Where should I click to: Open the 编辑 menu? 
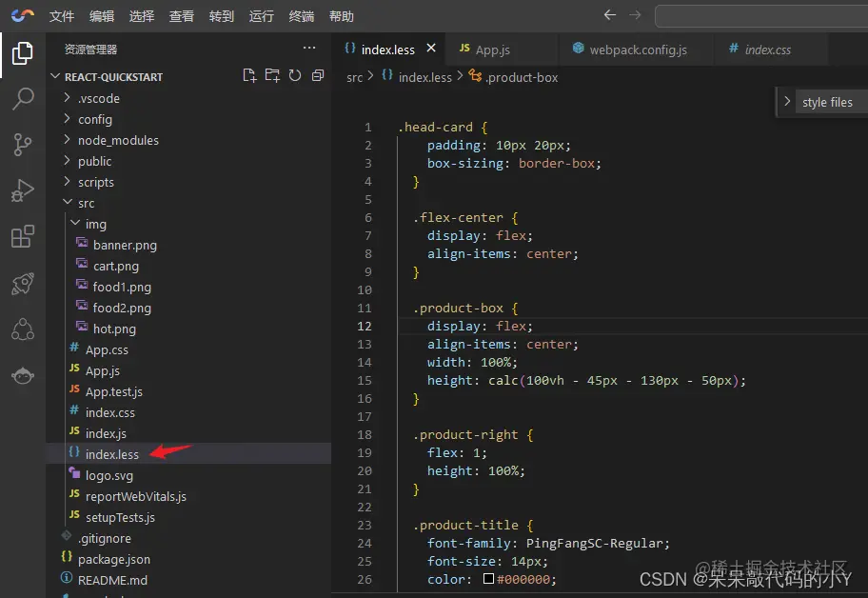pyautogui.click(x=102, y=16)
